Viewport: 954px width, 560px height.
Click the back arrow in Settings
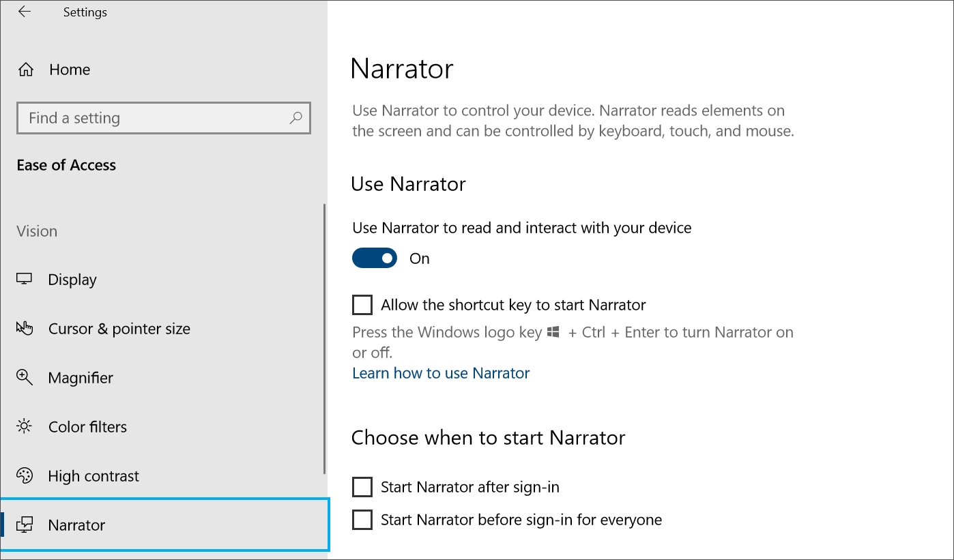click(25, 12)
